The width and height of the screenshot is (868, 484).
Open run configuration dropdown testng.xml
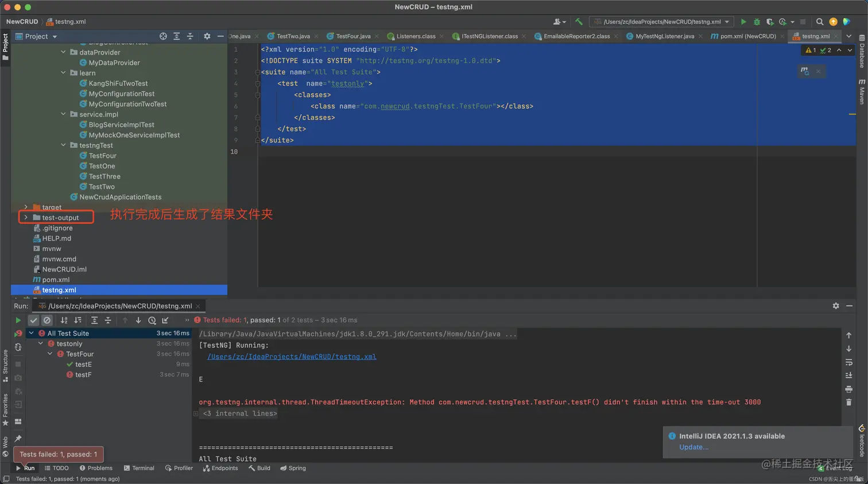(662, 22)
